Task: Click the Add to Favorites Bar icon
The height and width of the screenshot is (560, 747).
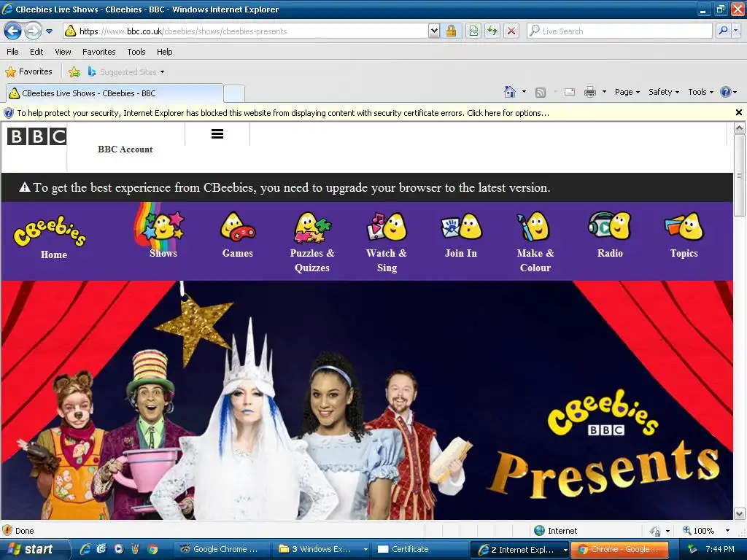Action: coord(74,72)
